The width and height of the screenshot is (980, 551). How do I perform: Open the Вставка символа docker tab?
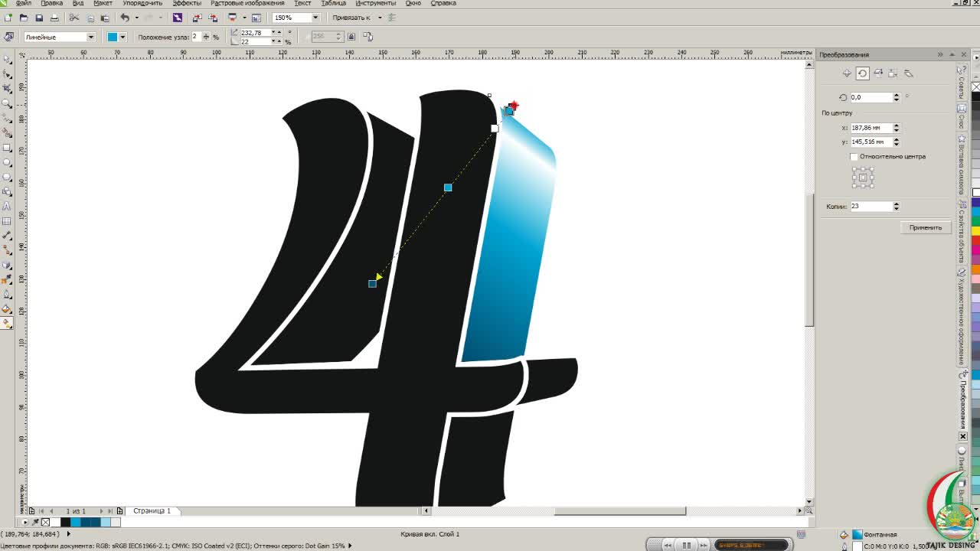[962, 165]
